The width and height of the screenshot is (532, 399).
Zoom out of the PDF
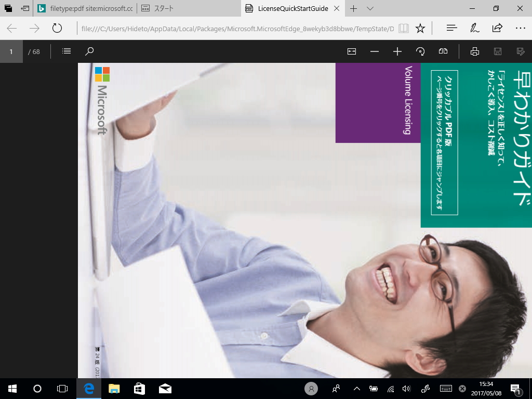point(374,51)
